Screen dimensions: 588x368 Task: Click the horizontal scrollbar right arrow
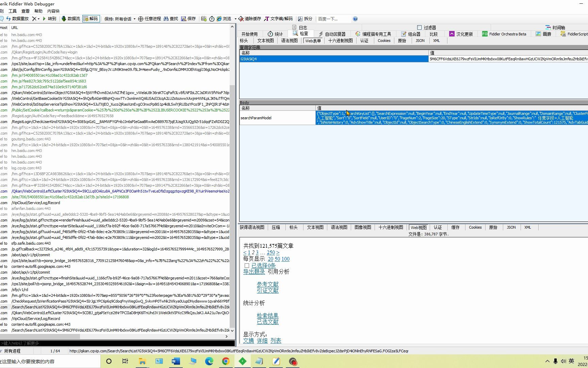tap(227, 336)
